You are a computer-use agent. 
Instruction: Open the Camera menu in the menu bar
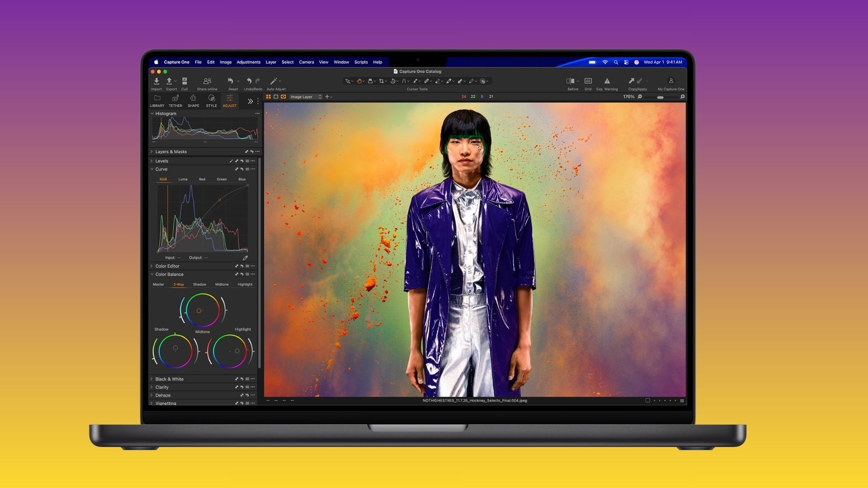click(307, 62)
